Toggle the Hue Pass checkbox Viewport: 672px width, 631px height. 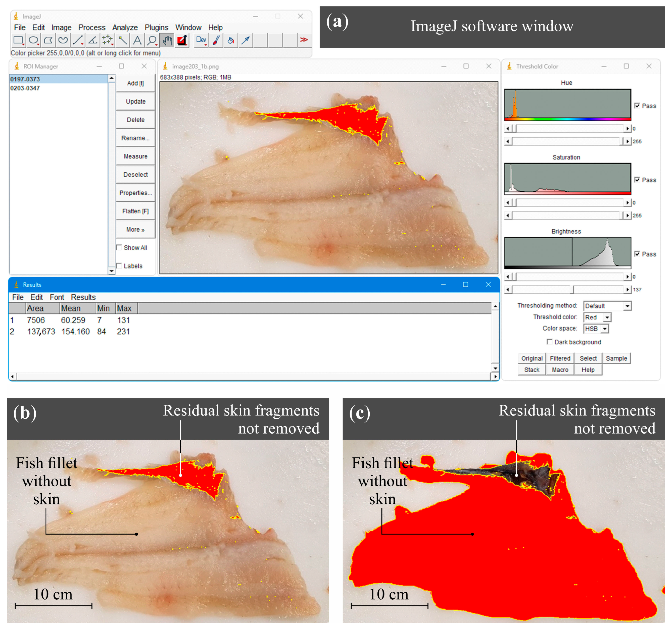637,106
